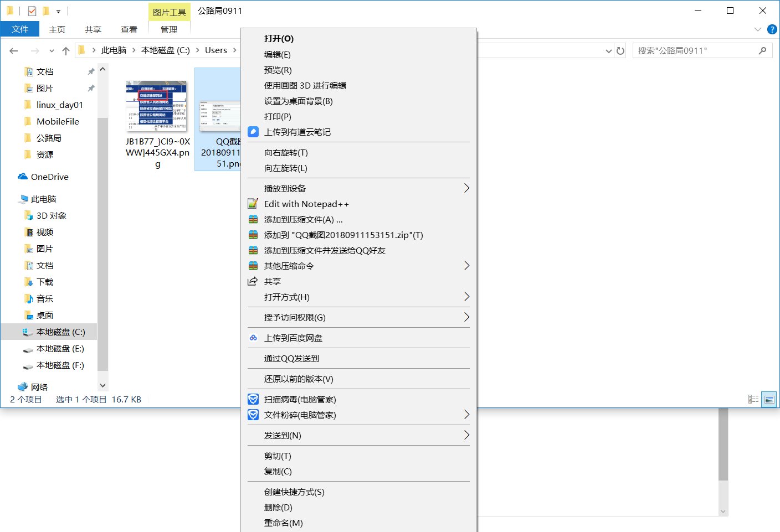Switch to large thumbnail view in status bar
This screenshot has height=532, width=780.
pyautogui.click(x=769, y=399)
